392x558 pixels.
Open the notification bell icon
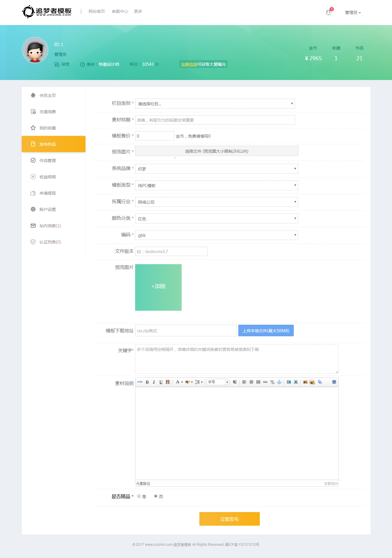(x=328, y=12)
